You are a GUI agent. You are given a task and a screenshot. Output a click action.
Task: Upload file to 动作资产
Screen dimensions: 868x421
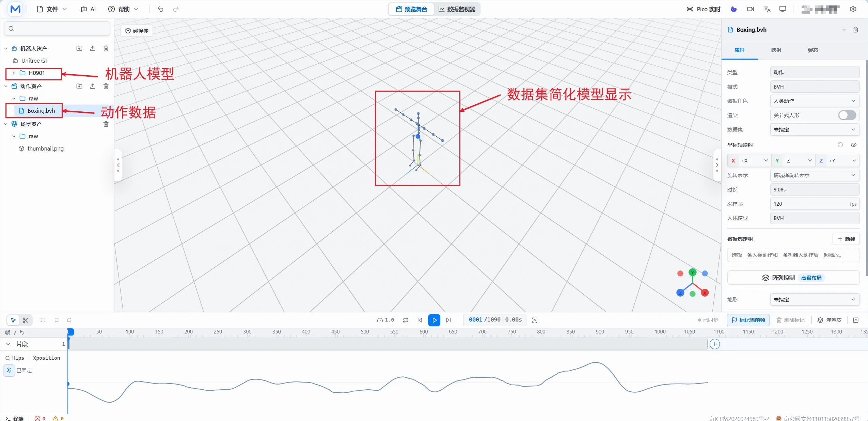coord(92,86)
